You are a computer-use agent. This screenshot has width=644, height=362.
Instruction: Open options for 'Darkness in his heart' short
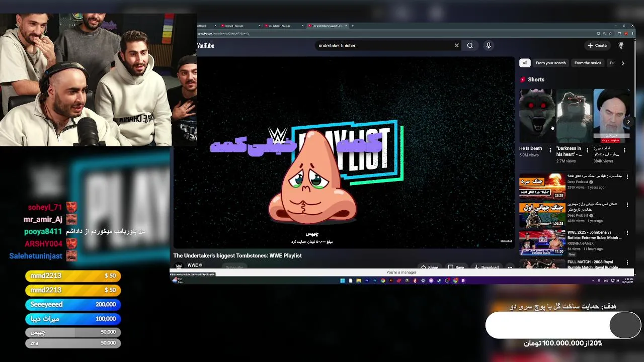pyautogui.click(x=587, y=150)
